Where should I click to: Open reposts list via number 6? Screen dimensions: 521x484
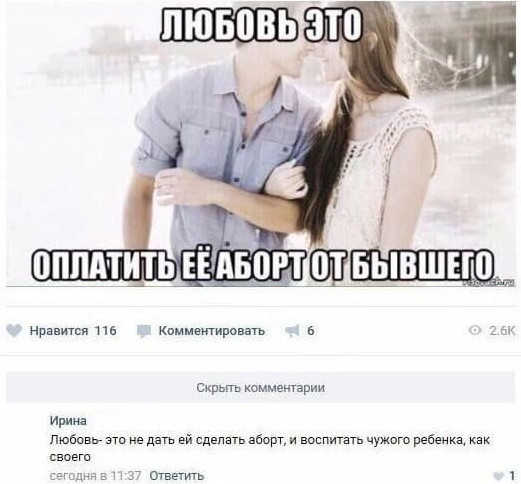click(310, 331)
